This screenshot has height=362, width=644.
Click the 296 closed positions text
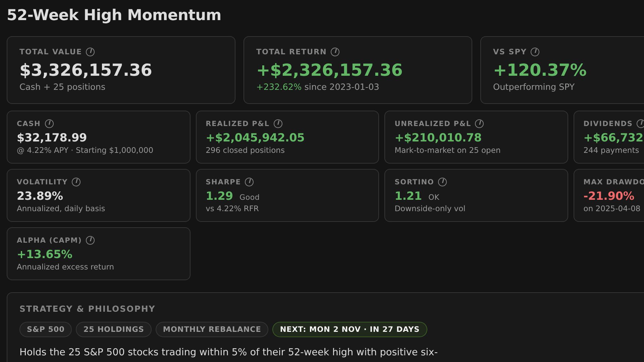(x=245, y=150)
